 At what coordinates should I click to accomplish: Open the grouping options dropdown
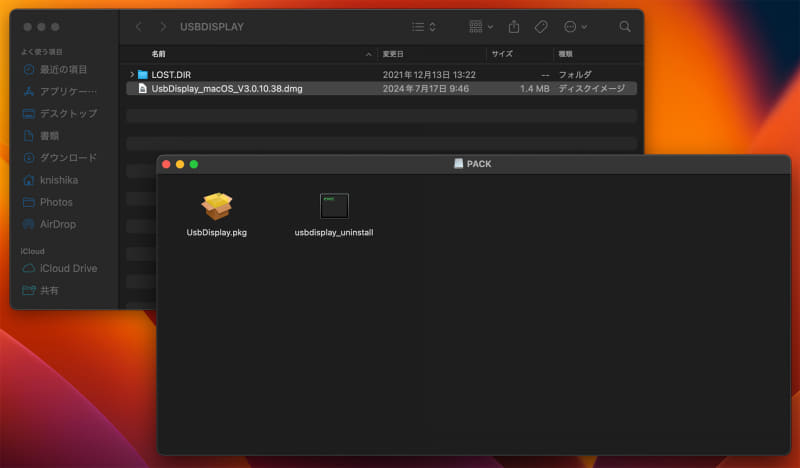(x=481, y=27)
